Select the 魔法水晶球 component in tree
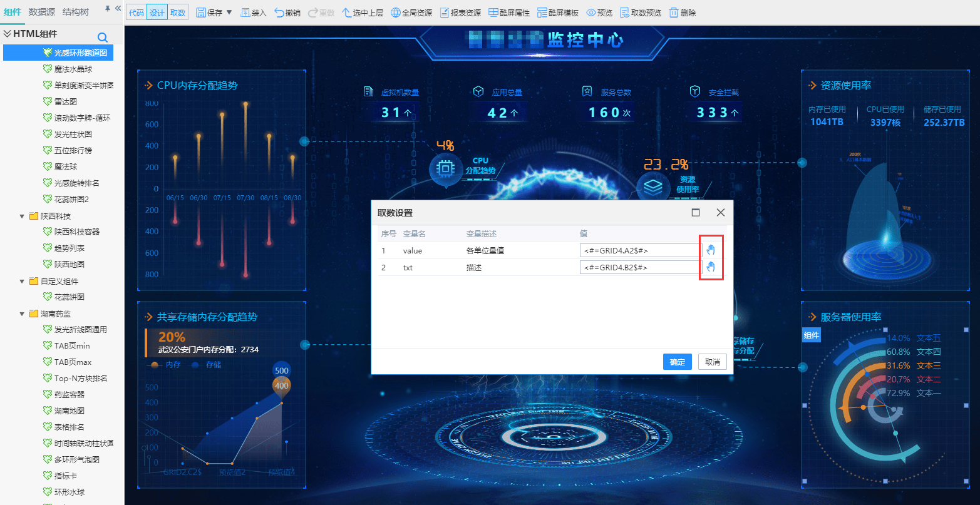The image size is (980, 505). pyautogui.click(x=73, y=69)
